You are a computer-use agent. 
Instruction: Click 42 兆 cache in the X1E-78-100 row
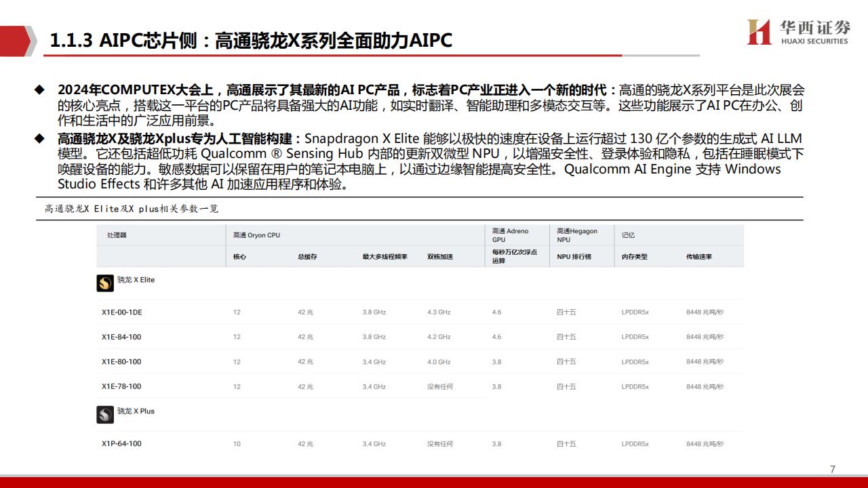[305, 386]
